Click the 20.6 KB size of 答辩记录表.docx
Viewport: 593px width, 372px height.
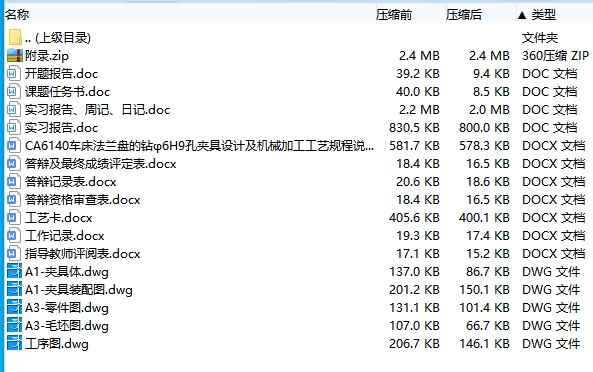click(418, 182)
